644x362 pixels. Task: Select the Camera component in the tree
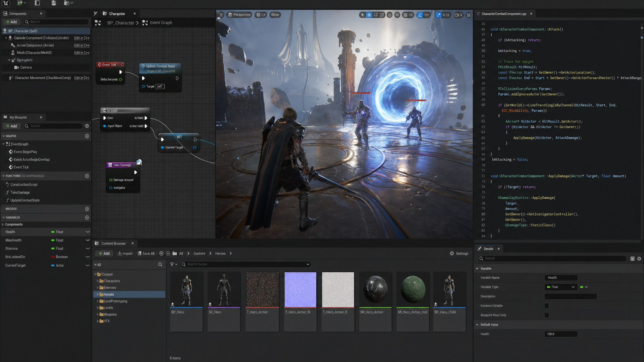coord(26,68)
